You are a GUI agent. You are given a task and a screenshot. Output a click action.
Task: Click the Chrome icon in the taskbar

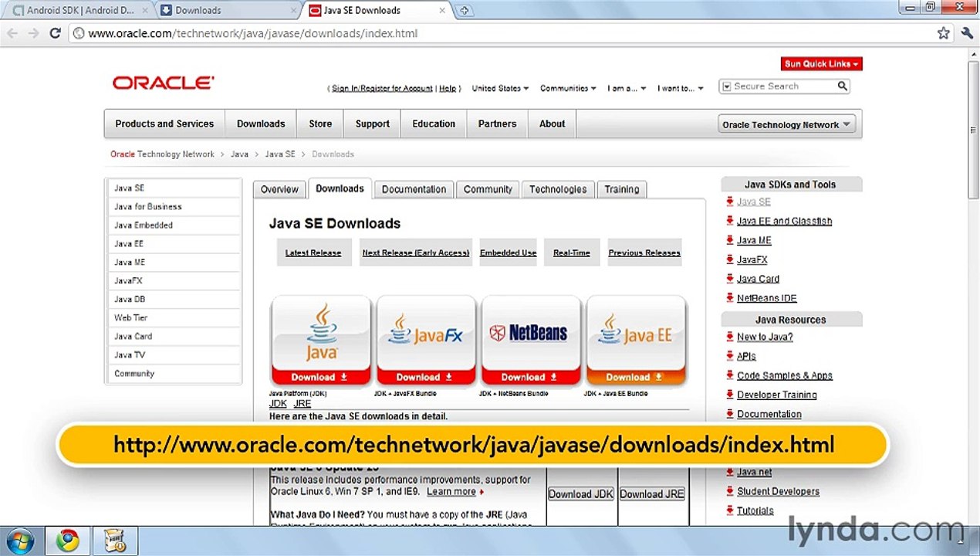tap(68, 541)
